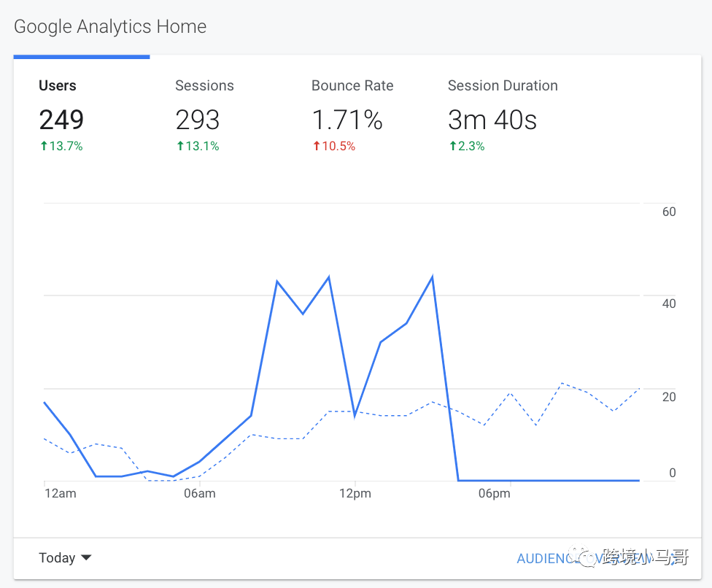The image size is (712, 588).
Task: Click the 06am marker on time axis
Action: click(x=200, y=494)
